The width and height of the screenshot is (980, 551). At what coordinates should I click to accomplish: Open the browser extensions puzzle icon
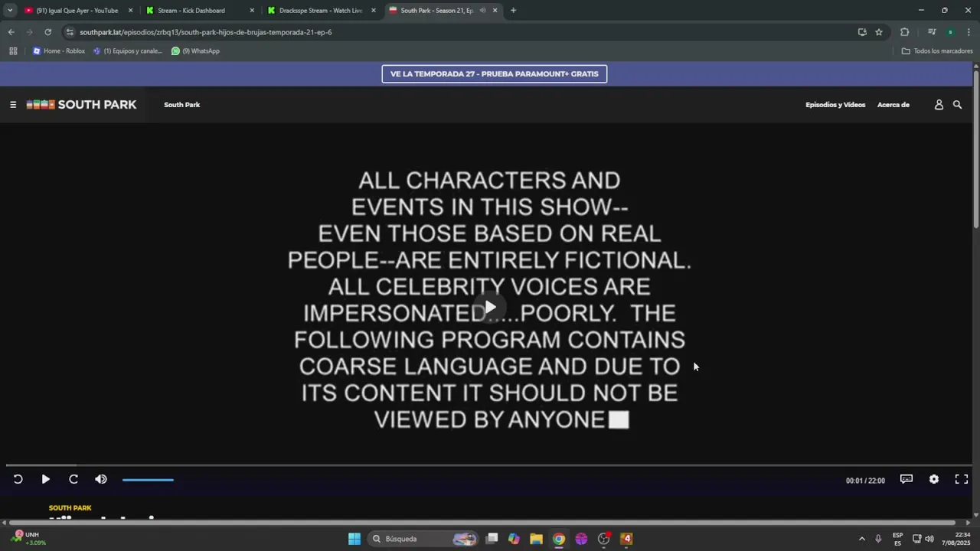(904, 32)
